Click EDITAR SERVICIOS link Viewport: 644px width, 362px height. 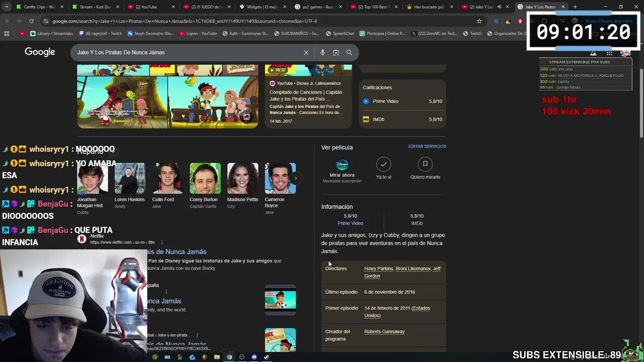427,146
